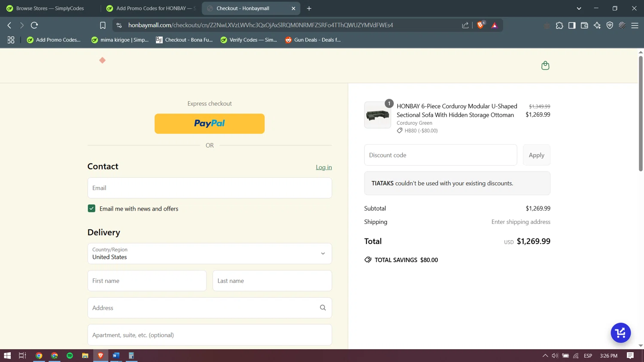
Task: Focus the Discount code field
Action: 440,155
